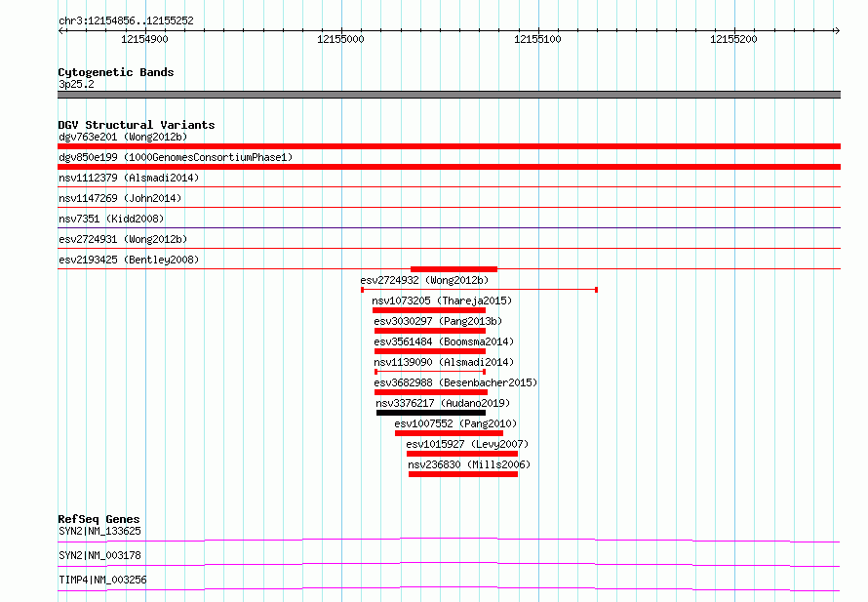
Task: Click the thin capped line of esv2724932
Action: [x=479, y=290]
